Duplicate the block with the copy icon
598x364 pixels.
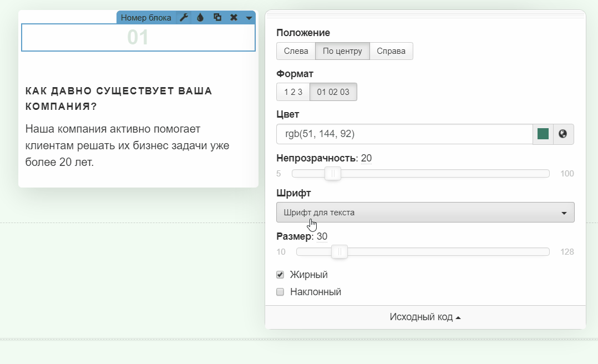217,17
